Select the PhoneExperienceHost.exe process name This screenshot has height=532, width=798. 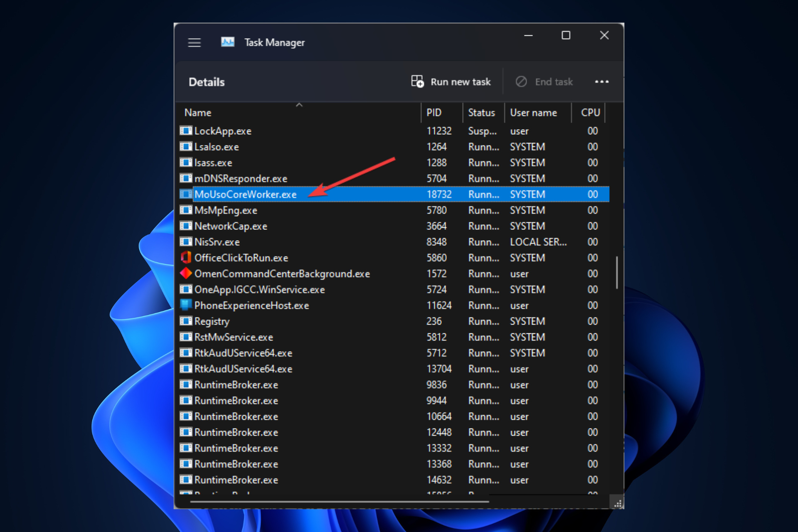click(251, 305)
